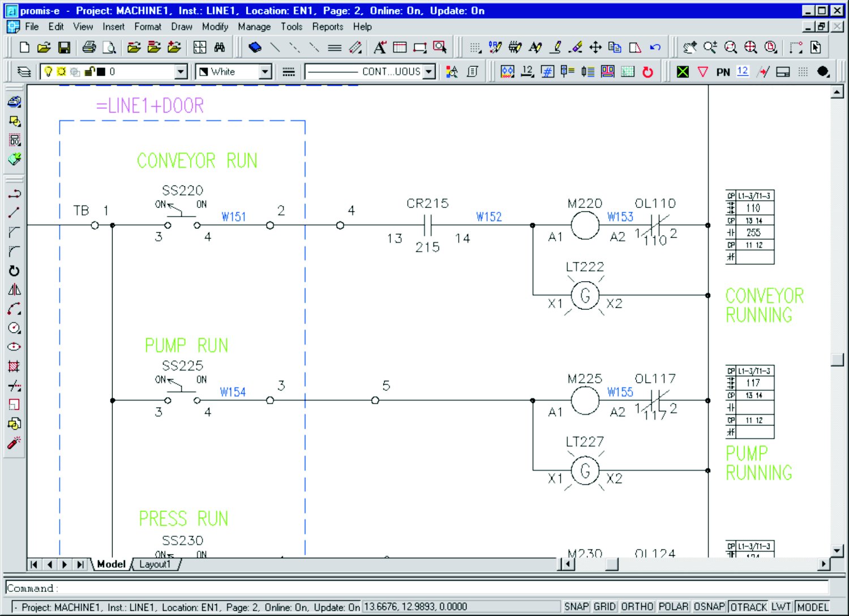Open the binoculars Find tool
Image resolution: width=849 pixels, height=616 pixels.
tap(220, 48)
